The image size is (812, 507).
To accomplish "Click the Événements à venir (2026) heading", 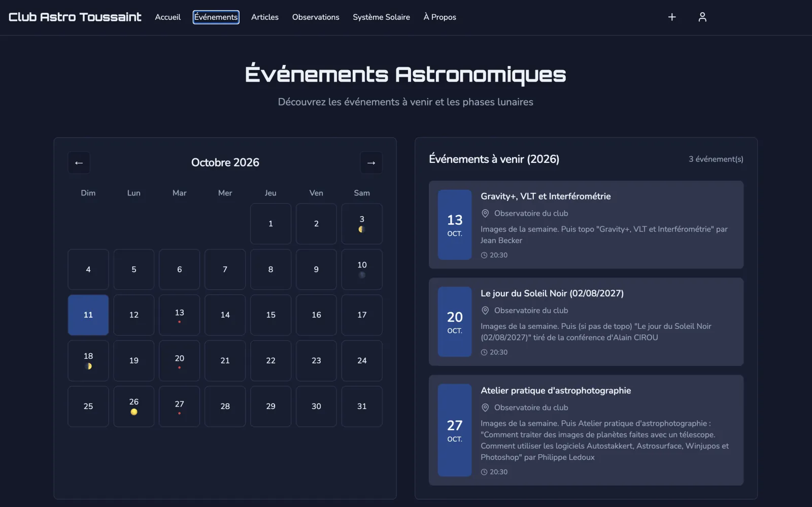I will [x=494, y=159].
